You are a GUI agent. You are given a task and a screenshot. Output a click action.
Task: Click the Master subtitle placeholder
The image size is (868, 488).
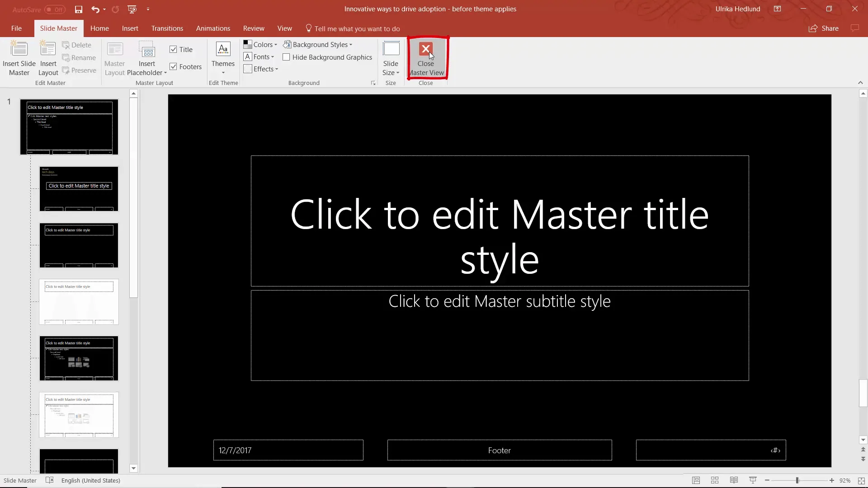[500, 335]
